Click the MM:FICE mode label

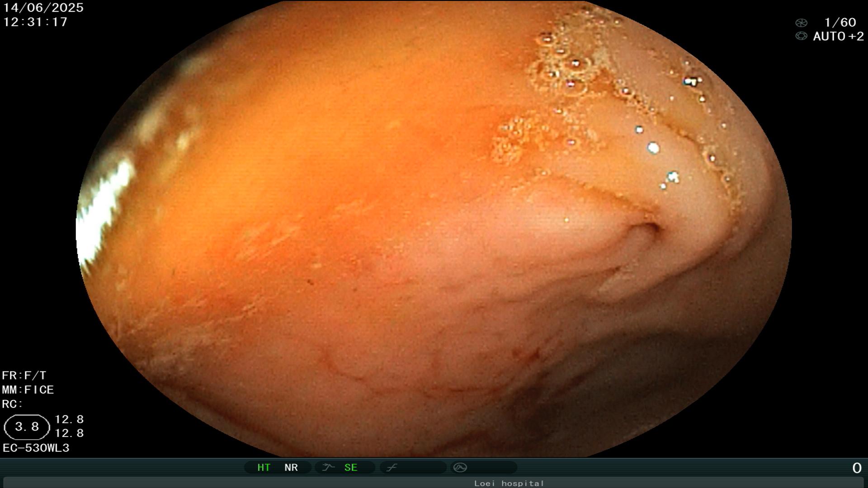tap(28, 390)
